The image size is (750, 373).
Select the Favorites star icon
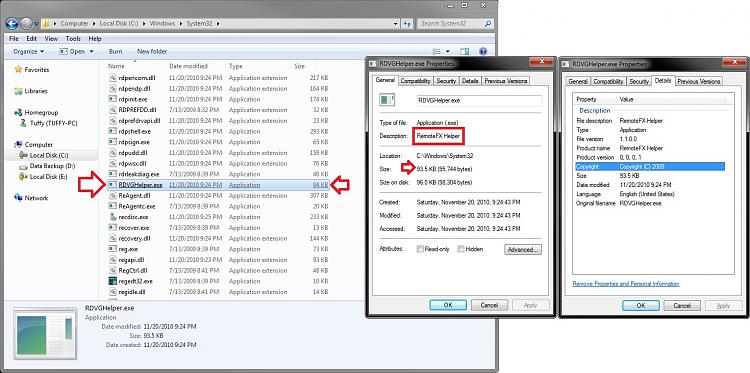18,69
